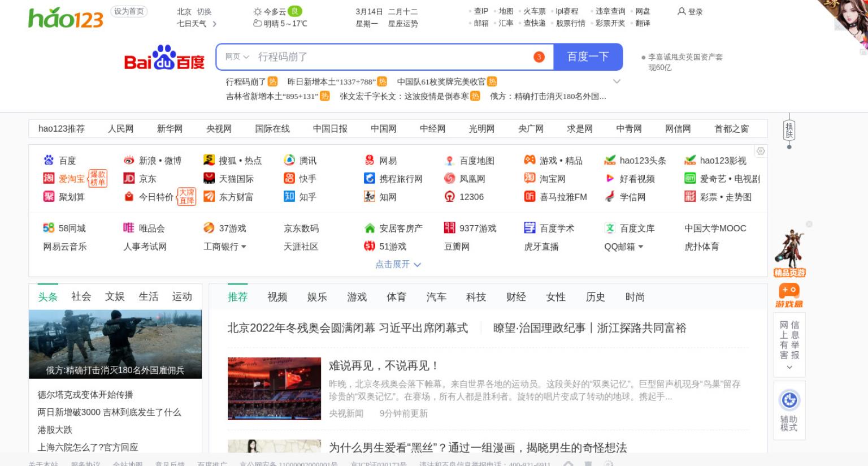Open the 网页 search type dropdown
The height and width of the screenshot is (466, 868).
(237, 57)
